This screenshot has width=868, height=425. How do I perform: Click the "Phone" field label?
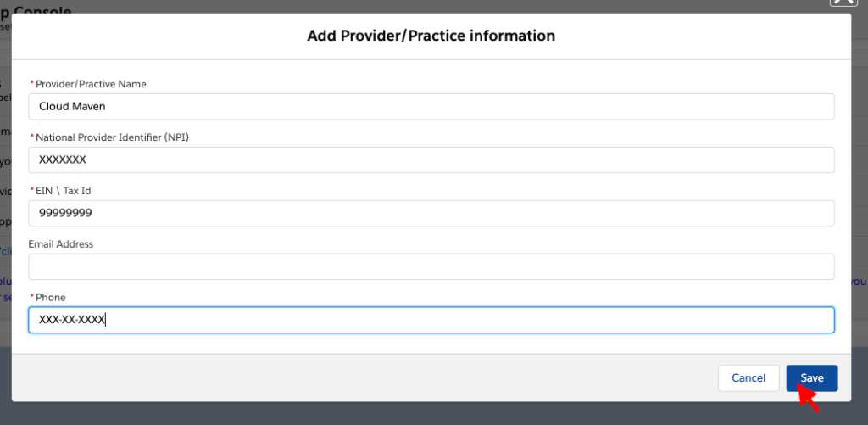[52, 297]
